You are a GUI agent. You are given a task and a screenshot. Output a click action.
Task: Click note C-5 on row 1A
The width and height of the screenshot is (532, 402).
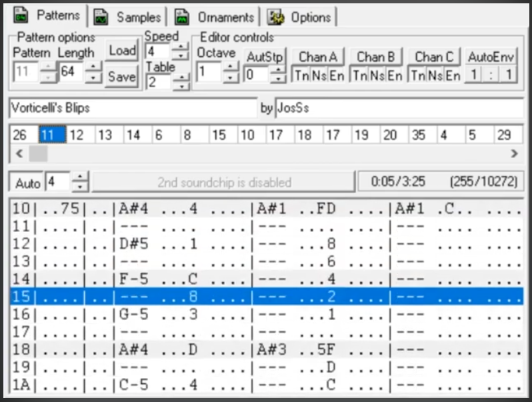pos(134,385)
